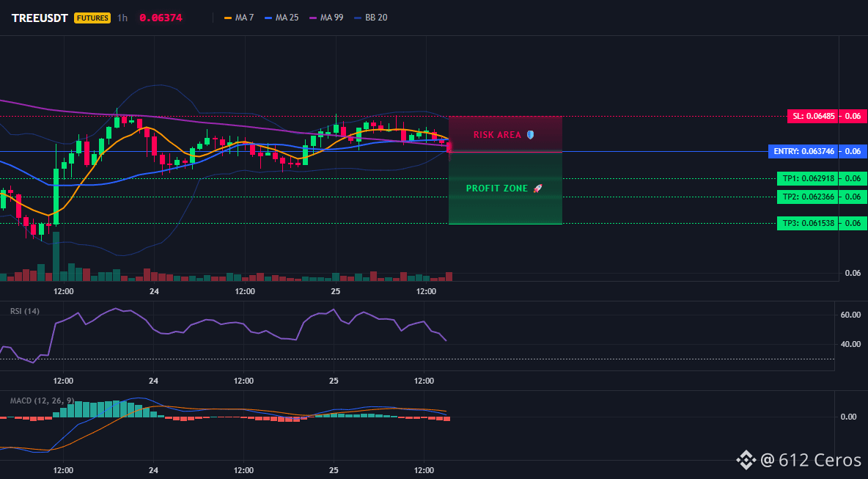Click the FUTURES badge
This screenshot has width=868, height=479.
pos(92,18)
